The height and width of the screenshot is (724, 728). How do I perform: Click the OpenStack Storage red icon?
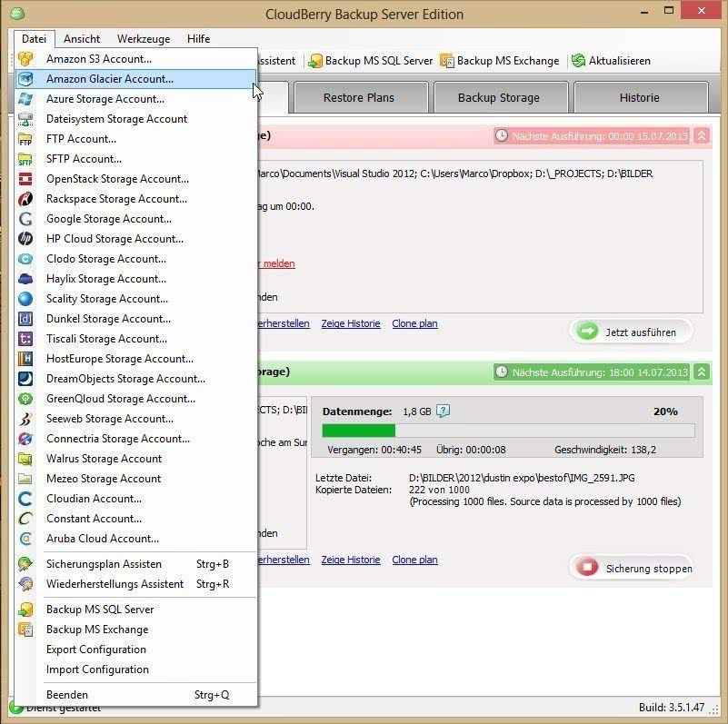25,179
